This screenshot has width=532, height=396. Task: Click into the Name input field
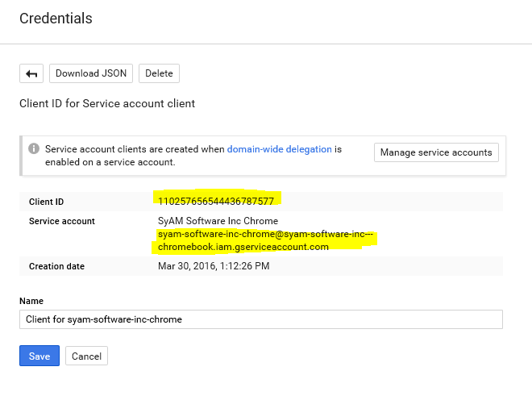coord(260,319)
